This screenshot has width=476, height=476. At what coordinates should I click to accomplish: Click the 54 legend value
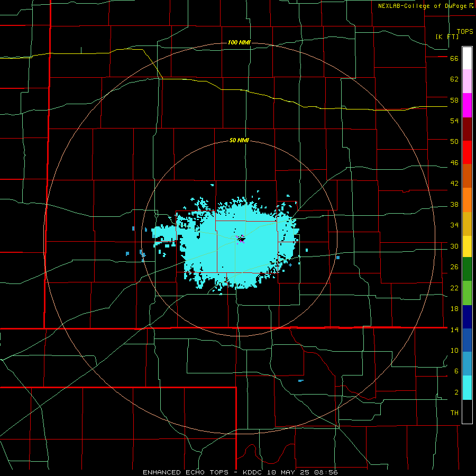point(454,121)
